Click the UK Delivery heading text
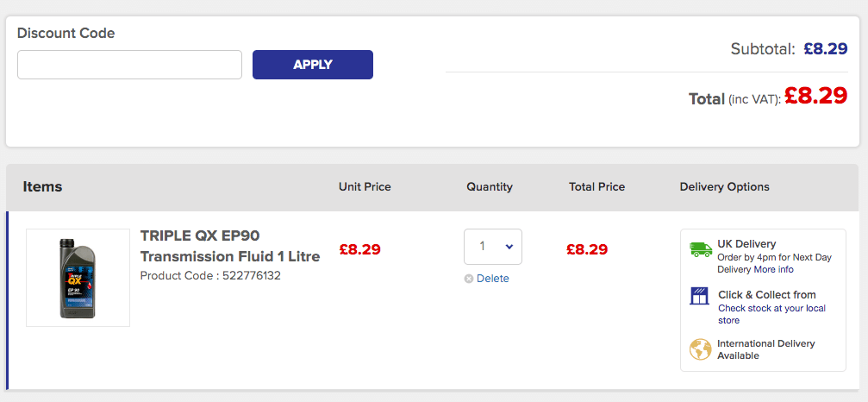 [746, 243]
